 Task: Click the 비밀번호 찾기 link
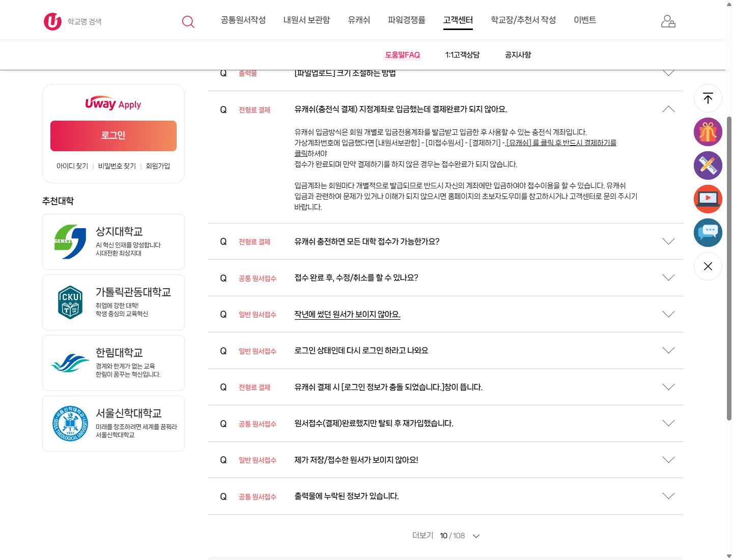click(x=117, y=166)
